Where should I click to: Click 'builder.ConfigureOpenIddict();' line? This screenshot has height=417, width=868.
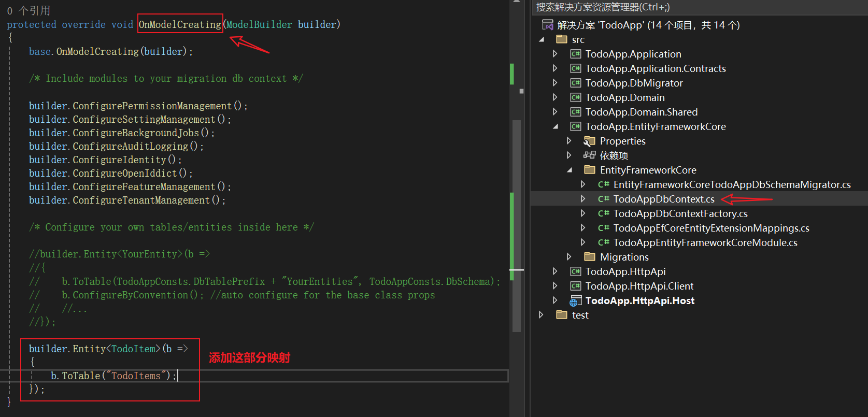(111, 173)
